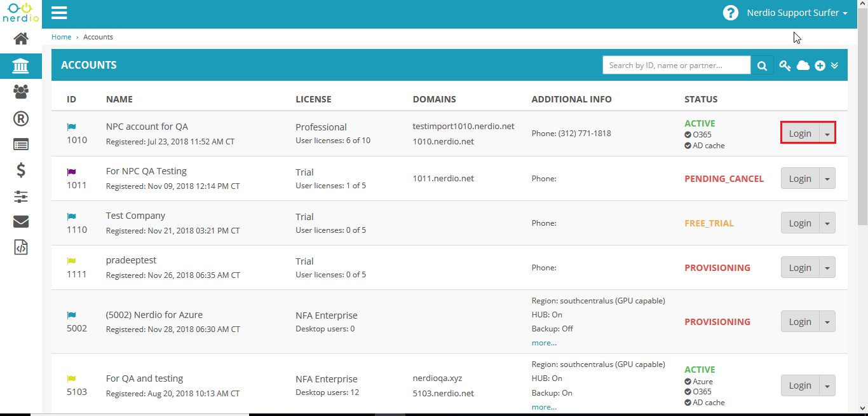Open the mail envelope sidebar icon
Image resolution: width=868 pixels, height=416 pixels.
point(21,221)
